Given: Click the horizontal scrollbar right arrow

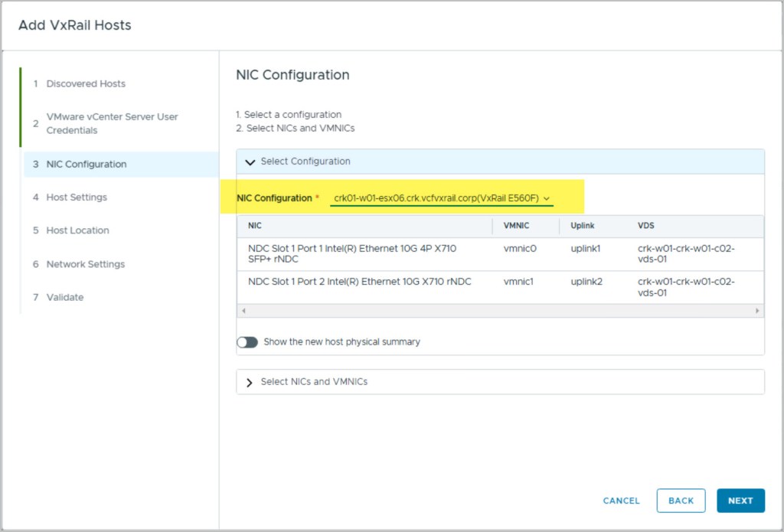Looking at the screenshot, I should pyautogui.click(x=757, y=311).
